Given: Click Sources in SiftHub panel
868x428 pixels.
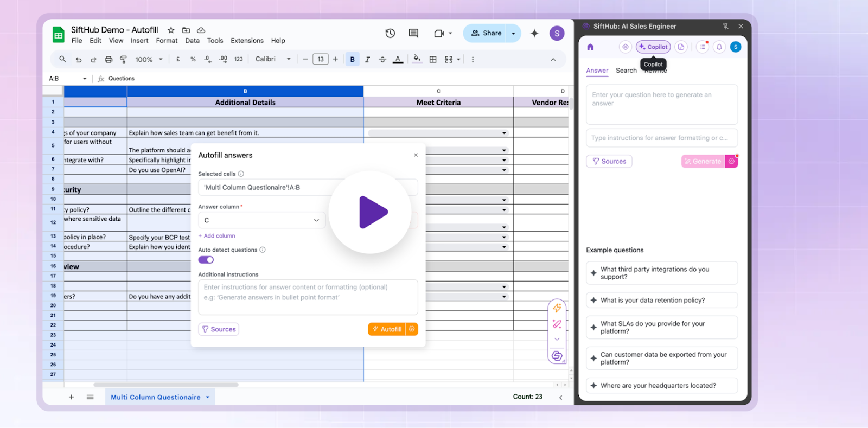Looking at the screenshot, I should click(x=609, y=161).
